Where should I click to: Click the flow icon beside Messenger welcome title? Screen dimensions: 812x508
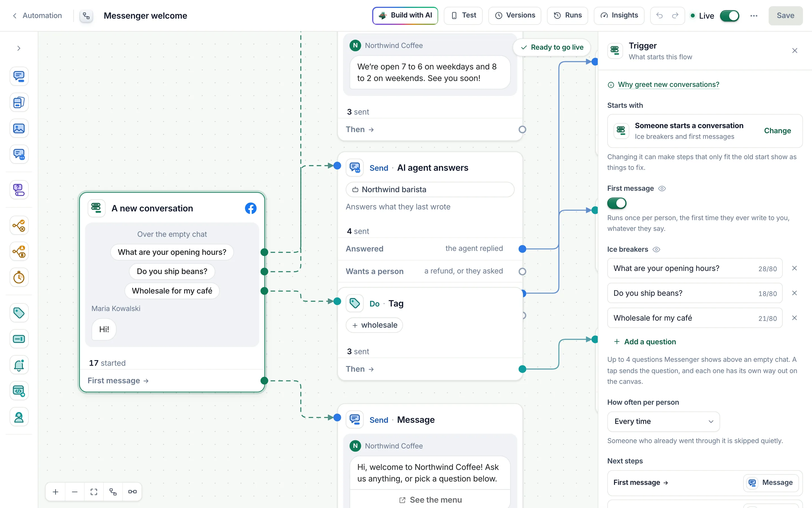point(86,16)
